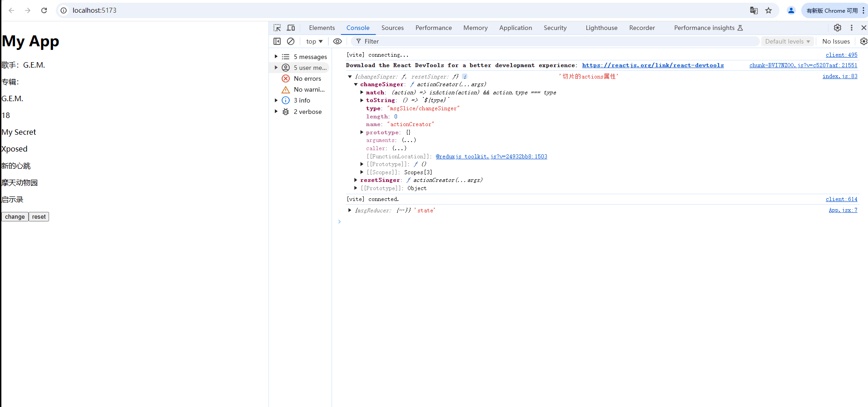Switch to the Elements tab
Image resolution: width=868 pixels, height=407 pixels.
click(x=322, y=28)
